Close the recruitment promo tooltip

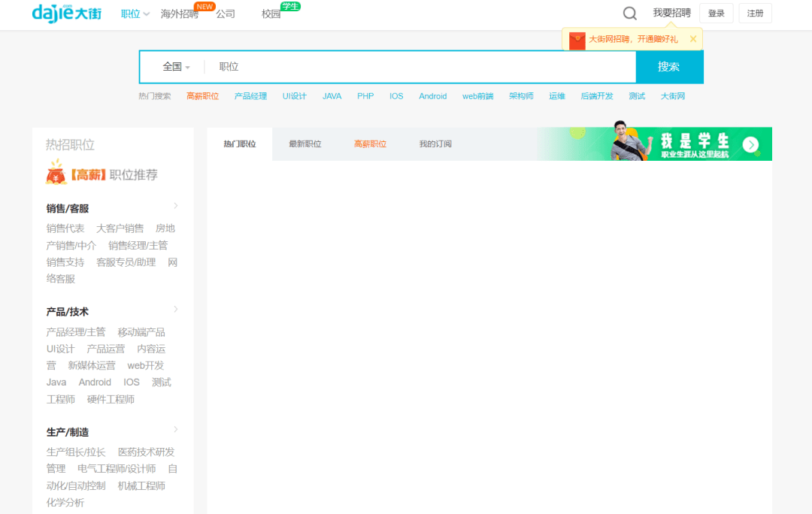(x=693, y=39)
